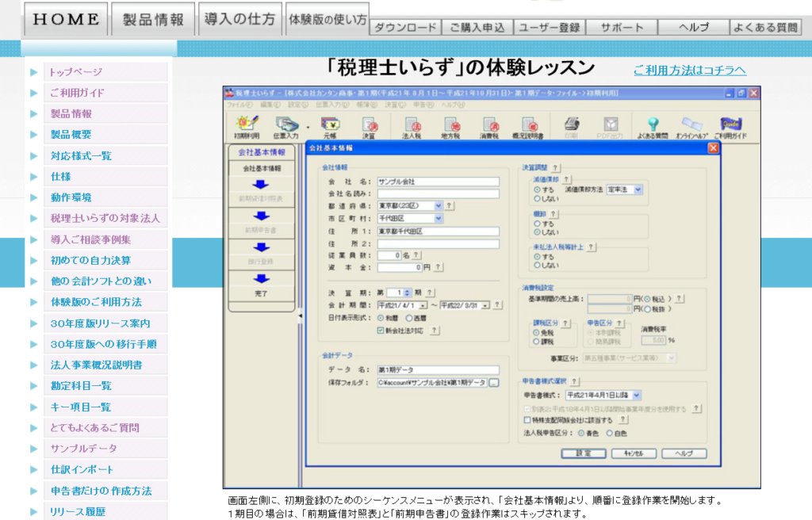Choose 西暦 date display format
The image size is (812, 520).
point(409,318)
